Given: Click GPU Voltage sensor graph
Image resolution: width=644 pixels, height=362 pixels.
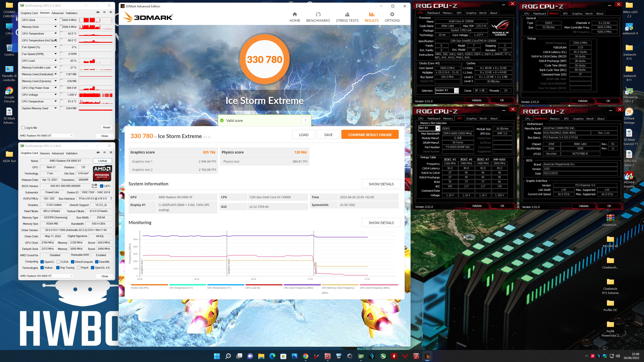Looking at the screenshot, I should 95,95.
